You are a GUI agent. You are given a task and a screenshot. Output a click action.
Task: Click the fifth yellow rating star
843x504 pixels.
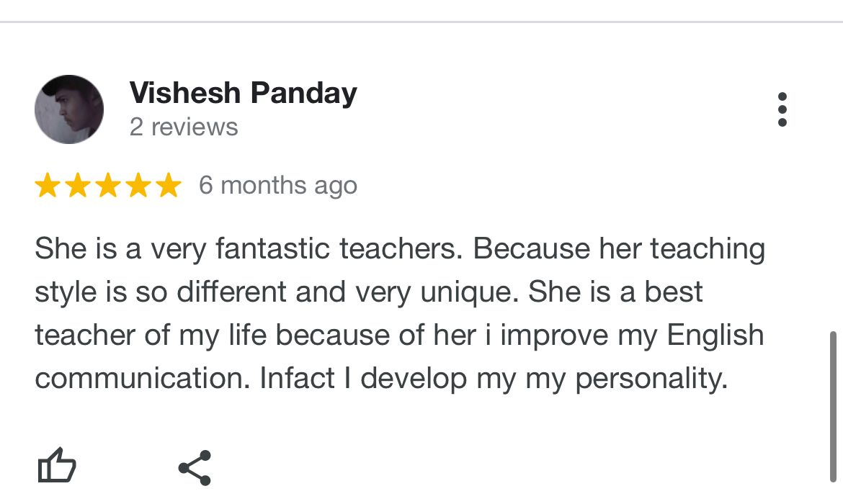click(x=169, y=186)
